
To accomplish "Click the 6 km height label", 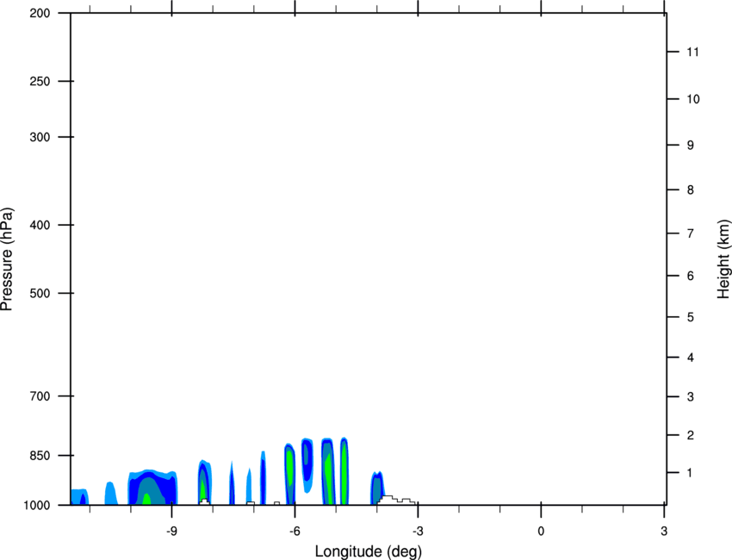I will [690, 276].
